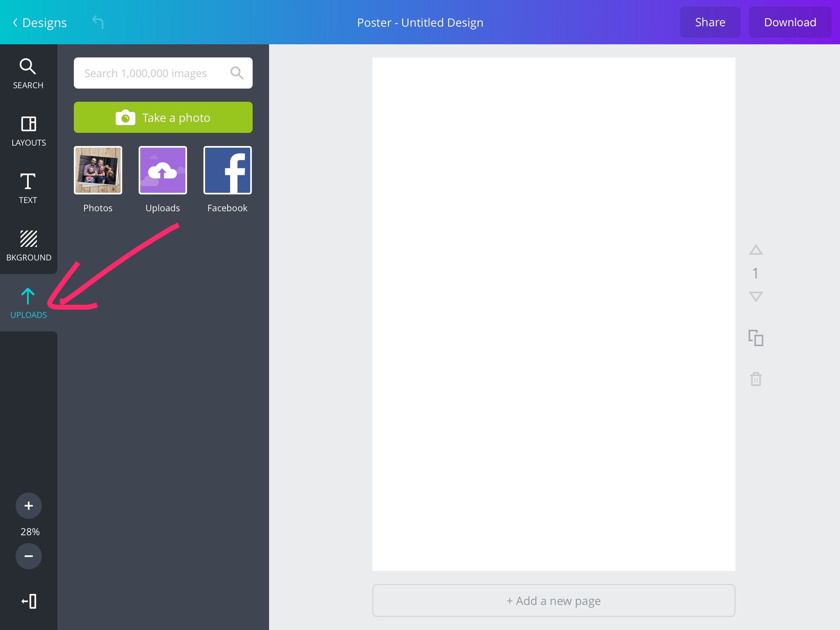Zoom out with the minus button
The image size is (840, 630).
pyautogui.click(x=29, y=556)
